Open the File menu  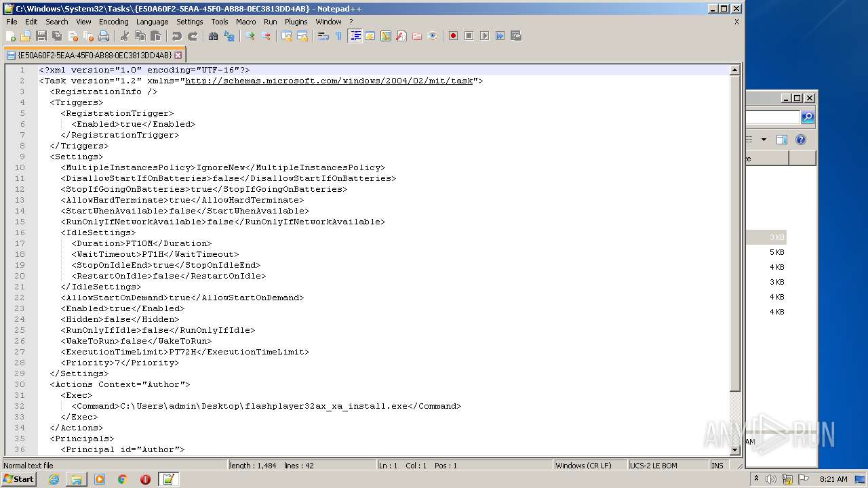12,22
